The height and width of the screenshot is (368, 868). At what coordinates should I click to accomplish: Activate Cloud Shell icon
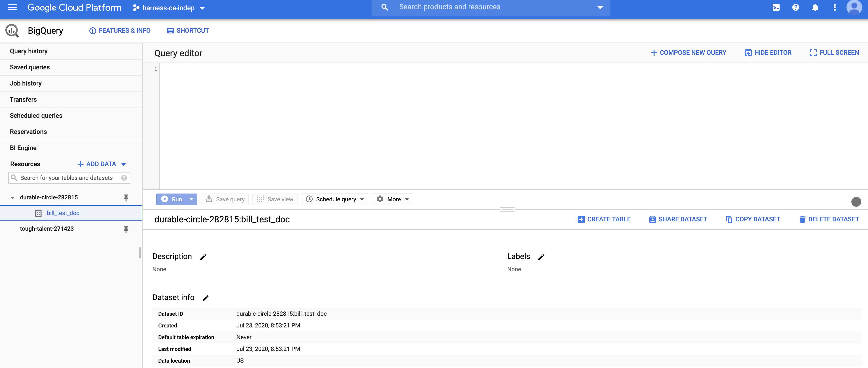(776, 7)
